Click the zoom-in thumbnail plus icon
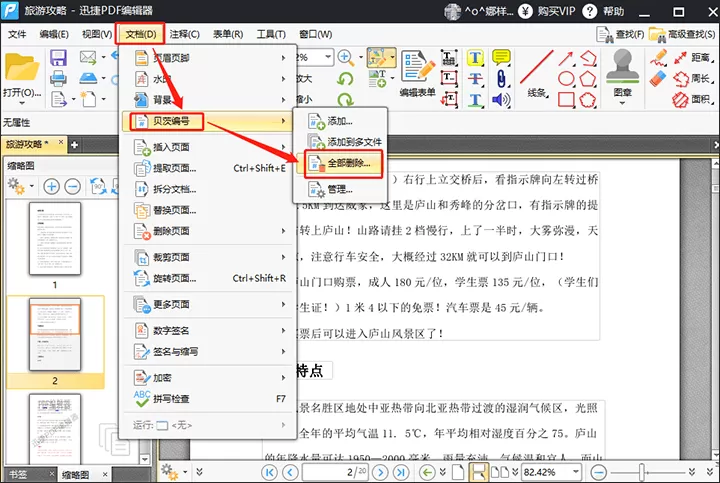Image resolution: width=720 pixels, height=483 pixels. 51,186
